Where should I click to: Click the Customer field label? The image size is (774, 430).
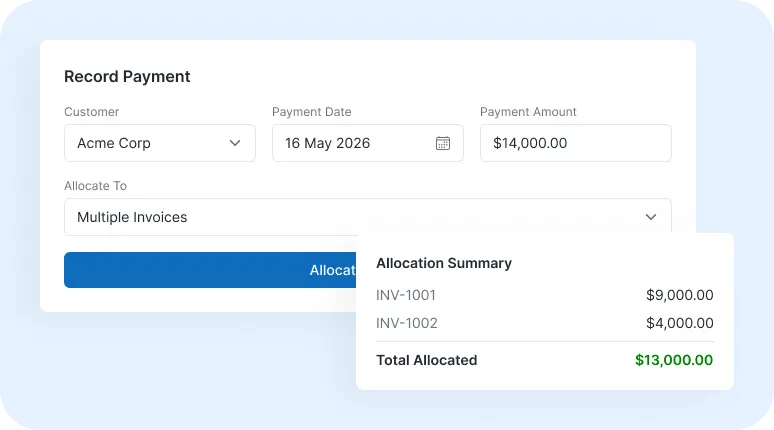click(91, 112)
